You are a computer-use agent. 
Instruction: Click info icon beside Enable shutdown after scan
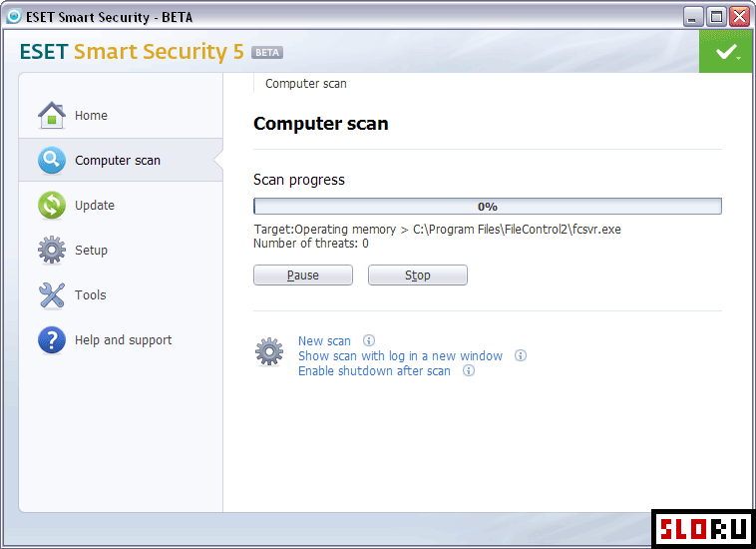point(469,370)
